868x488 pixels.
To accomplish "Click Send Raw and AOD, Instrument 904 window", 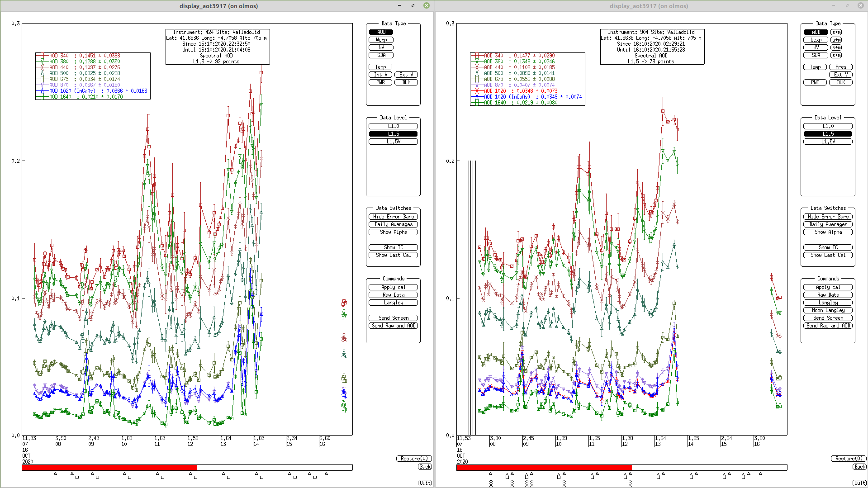I will click(x=828, y=326).
